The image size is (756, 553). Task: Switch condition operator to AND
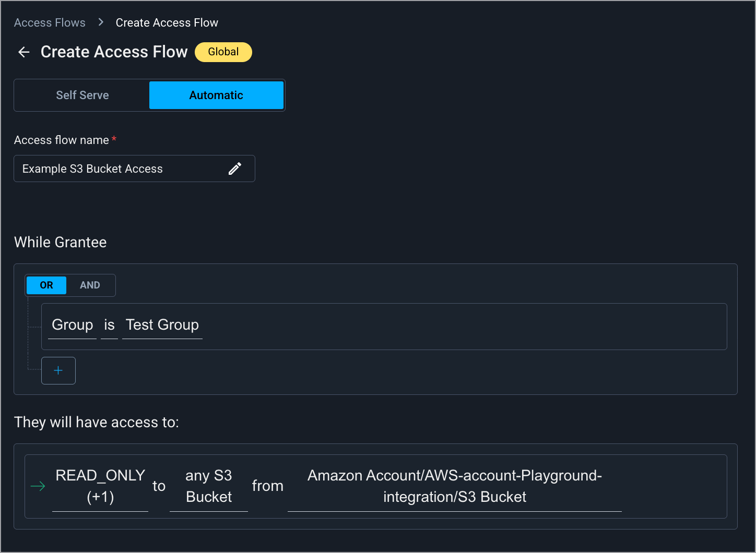tap(90, 285)
